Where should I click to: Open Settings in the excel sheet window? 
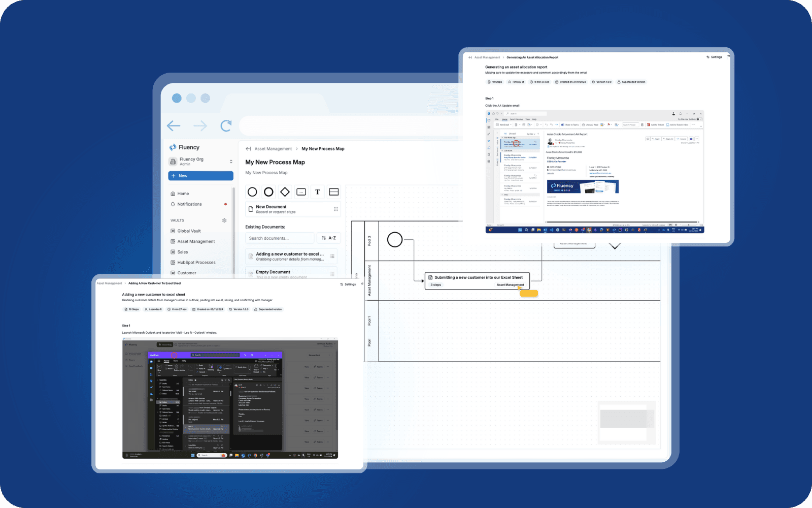pos(348,284)
